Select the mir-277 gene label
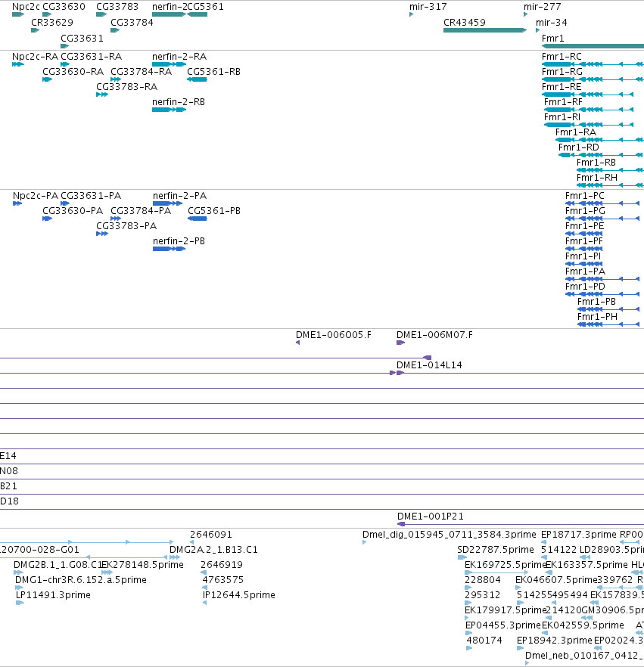Image resolution: width=644 pixels, height=667 pixels. (543, 7)
